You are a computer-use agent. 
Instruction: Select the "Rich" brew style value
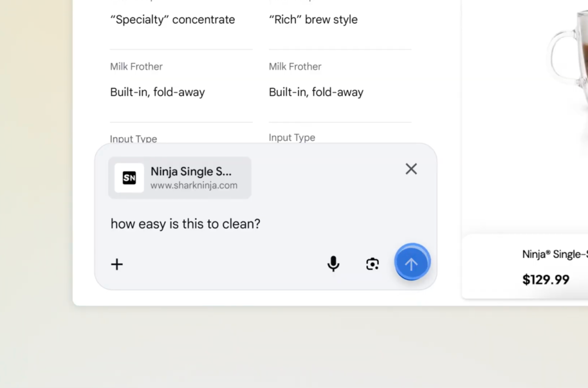313,19
